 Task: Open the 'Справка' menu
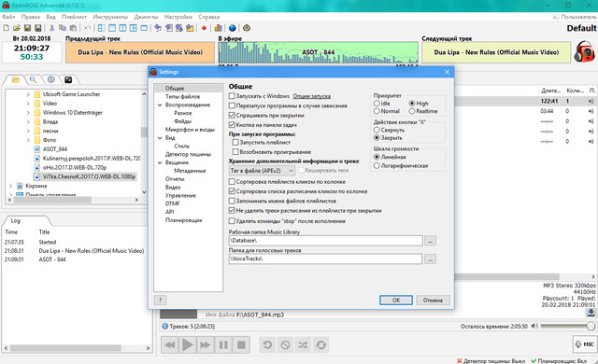pyautogui.click(x=209, y=17)
